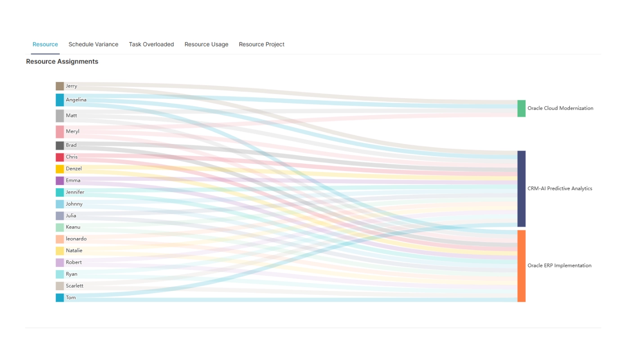Select the Johnny resource label
This screenshot has height=364, width=626.
click(74, 204)
